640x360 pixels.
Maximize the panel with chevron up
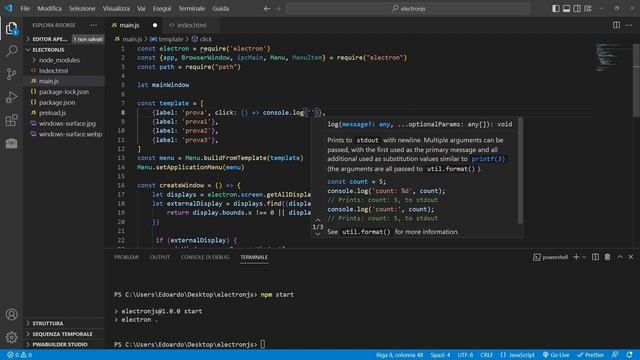pos(620,257)
